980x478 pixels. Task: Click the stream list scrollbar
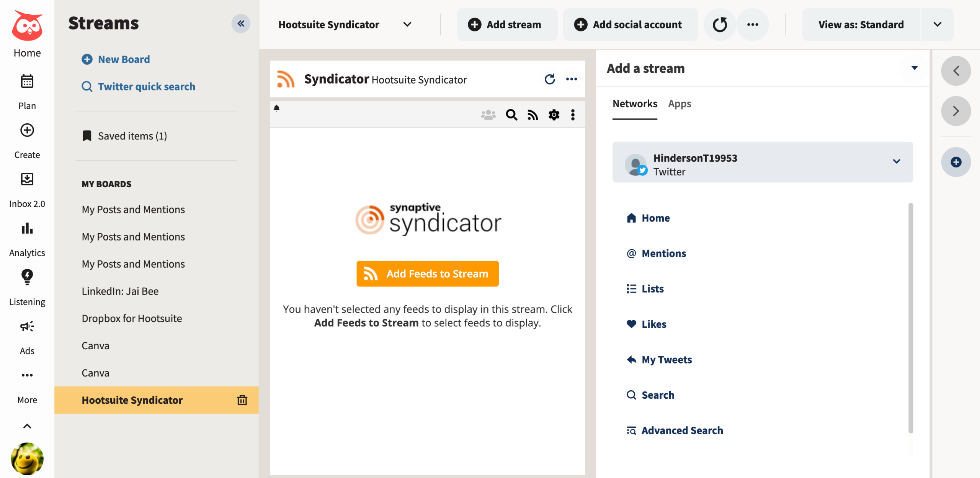pyautogui.click(x=910, y=318)
